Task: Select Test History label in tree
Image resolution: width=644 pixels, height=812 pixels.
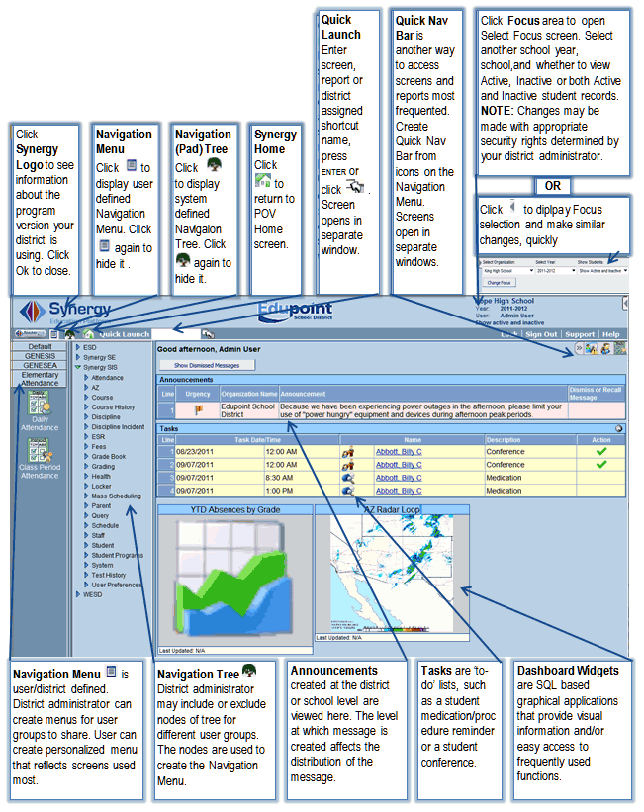Action: 109,575
